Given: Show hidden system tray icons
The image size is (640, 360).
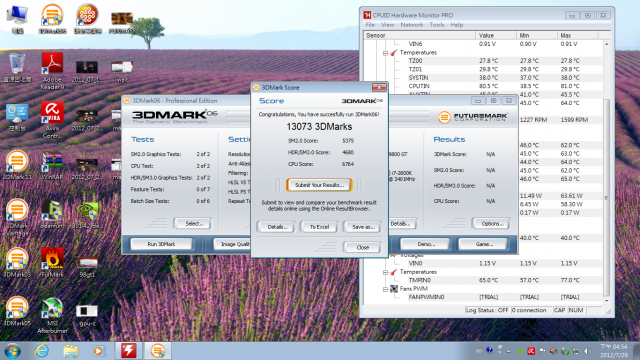Looking at the screenshot, I should (509, 351).
